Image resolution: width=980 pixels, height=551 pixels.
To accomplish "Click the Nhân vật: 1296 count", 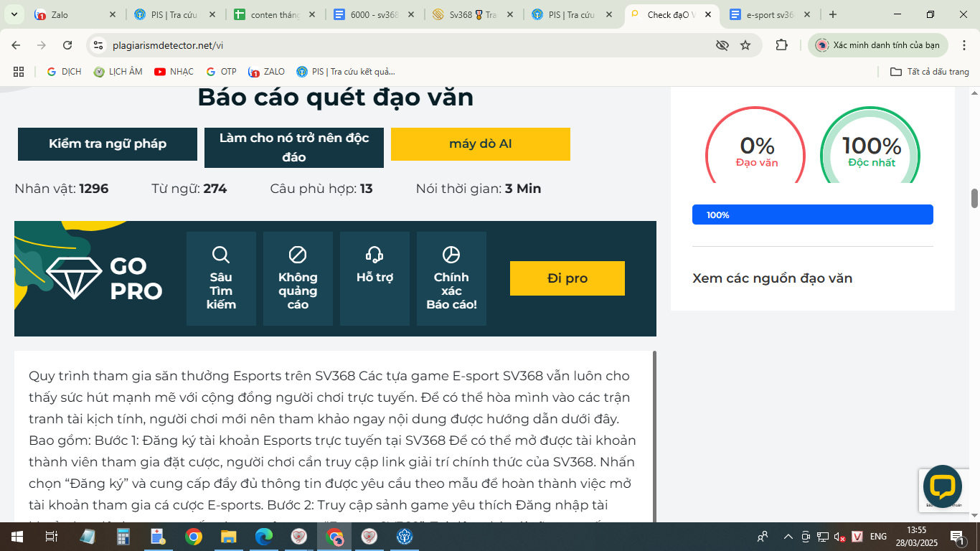I will pos(62,189).
